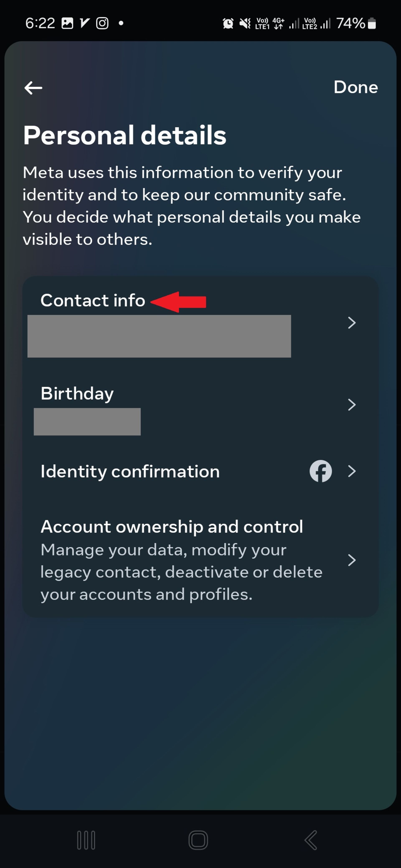Open Identity confirmation settings

(130, 471)
